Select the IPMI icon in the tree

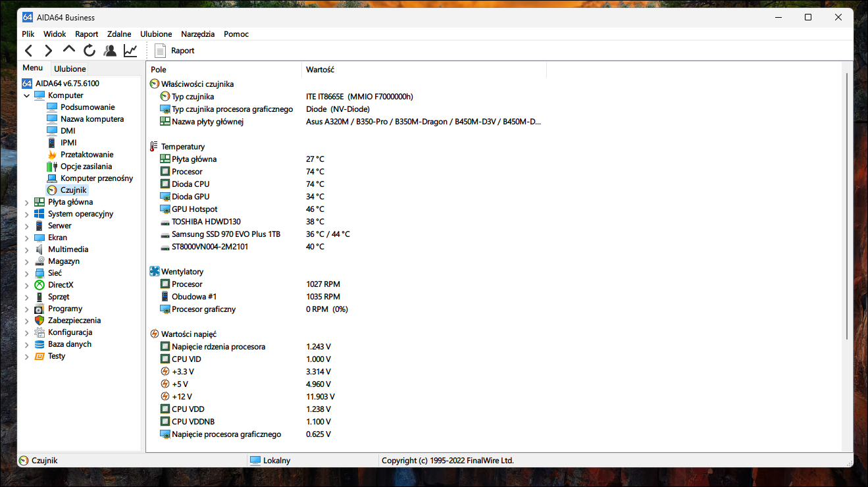point(52,143)
